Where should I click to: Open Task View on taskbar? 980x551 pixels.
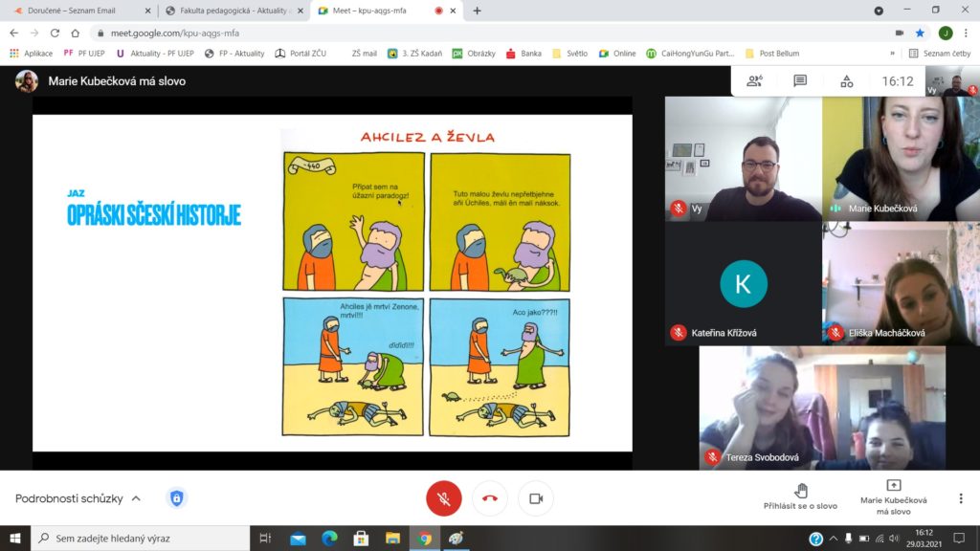click(265, 538)
